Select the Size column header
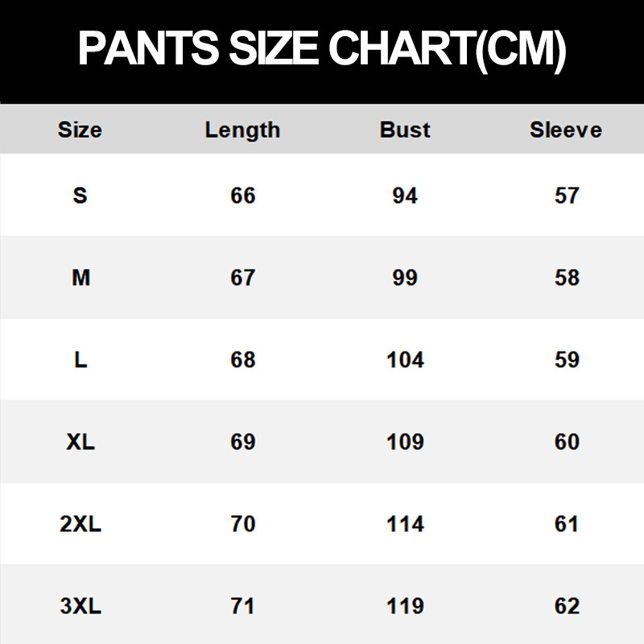Image resolution: width=644 pixels, height=644 pixels. pyautogui.click(x=80, y=130)
